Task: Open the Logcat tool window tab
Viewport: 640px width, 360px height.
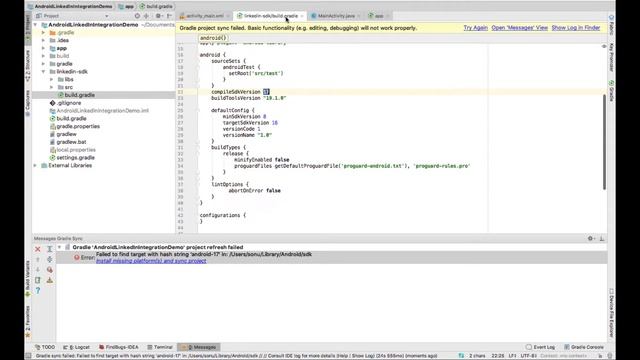Action: pyautogui.click(x=76, y=347)
